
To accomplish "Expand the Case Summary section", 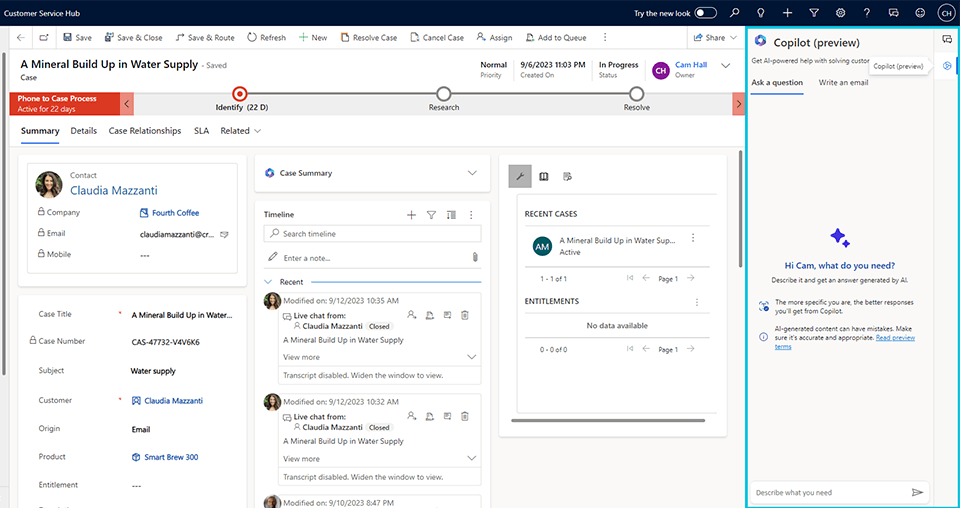I will point(473,173).
